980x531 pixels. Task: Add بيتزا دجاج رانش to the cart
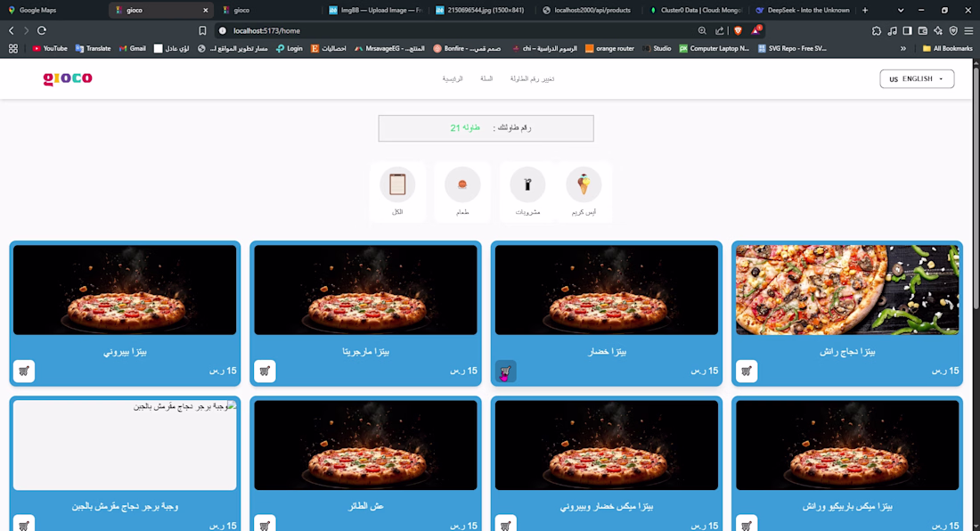click(747, 371)
